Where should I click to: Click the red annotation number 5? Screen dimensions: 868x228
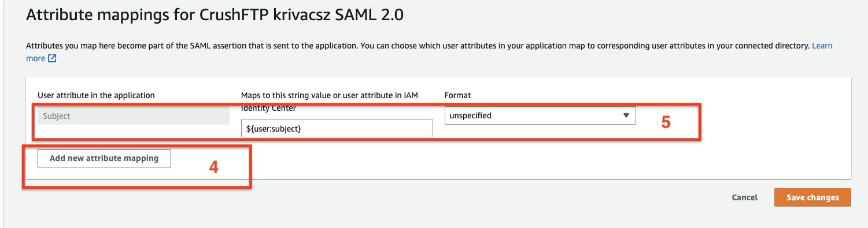point(666,123)
